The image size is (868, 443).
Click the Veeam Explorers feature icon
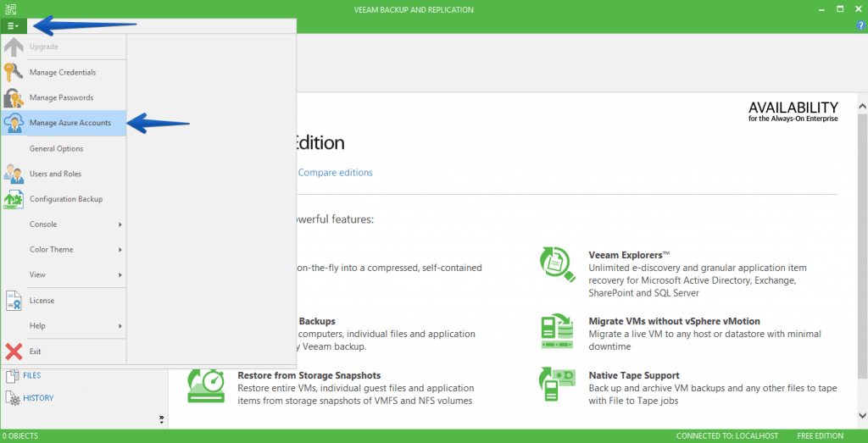point(558,265)
